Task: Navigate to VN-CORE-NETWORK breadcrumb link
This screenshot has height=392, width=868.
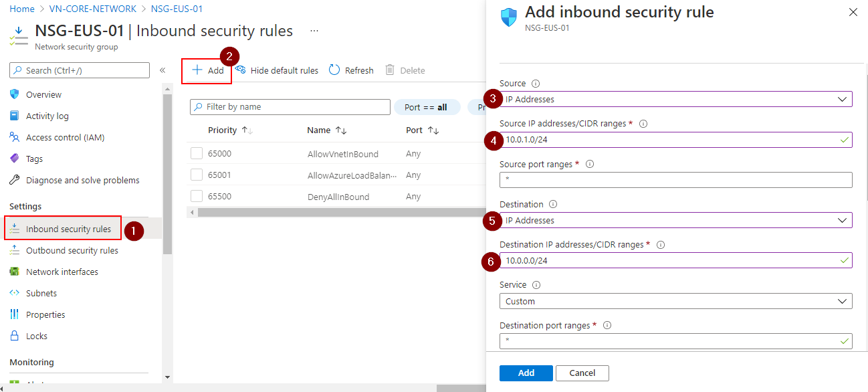Action: pyautogui.click(x=93, y=9)
